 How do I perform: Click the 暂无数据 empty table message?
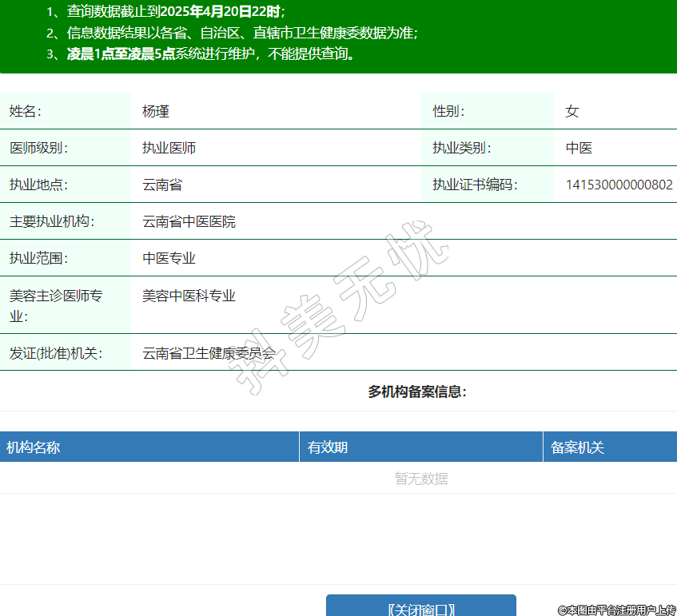(x=420, y=479)
